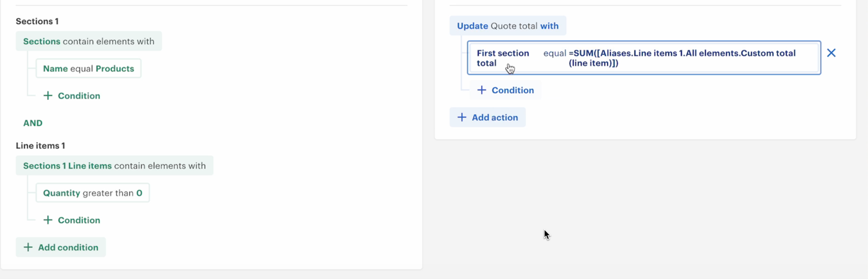
Task: Remove the First section total action row
Action: pos(831,53)
